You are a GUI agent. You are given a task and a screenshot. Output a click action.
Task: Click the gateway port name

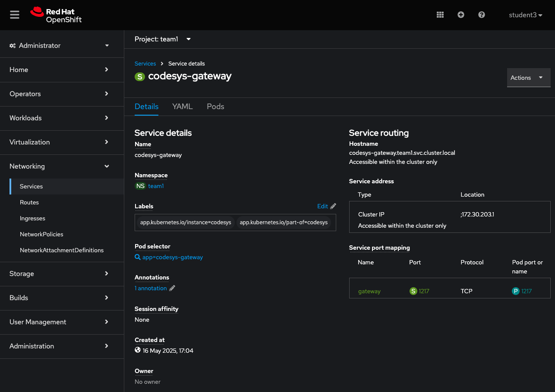click(369, 291)
